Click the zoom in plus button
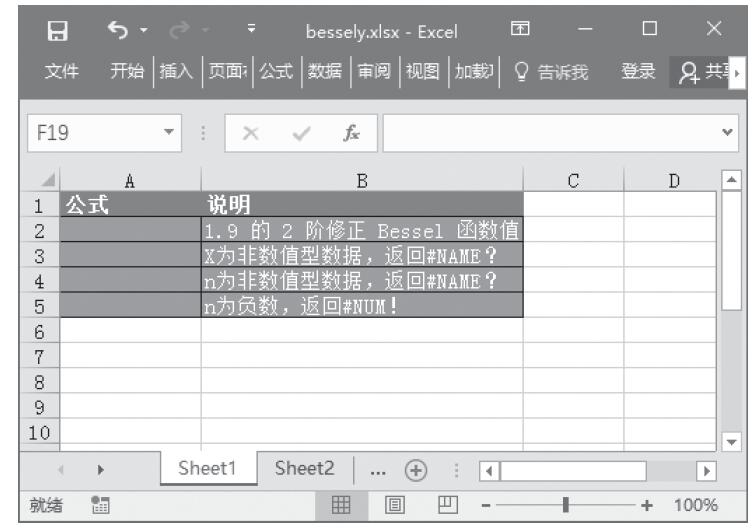 click(646, 506)
